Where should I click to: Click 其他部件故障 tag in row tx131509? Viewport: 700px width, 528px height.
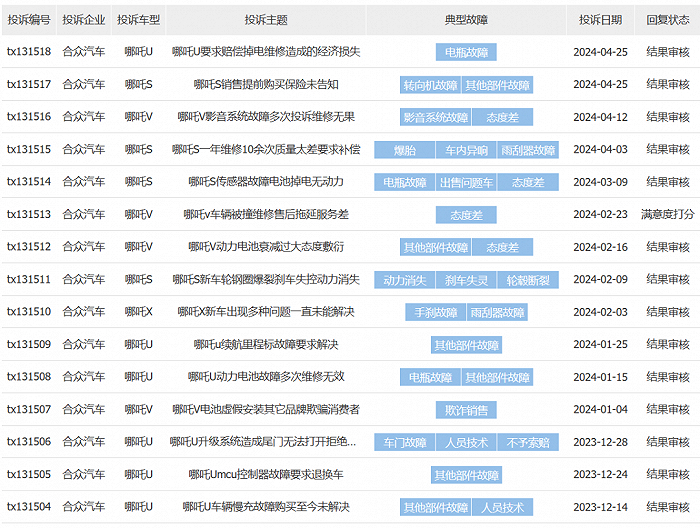(x=466, y=345)
